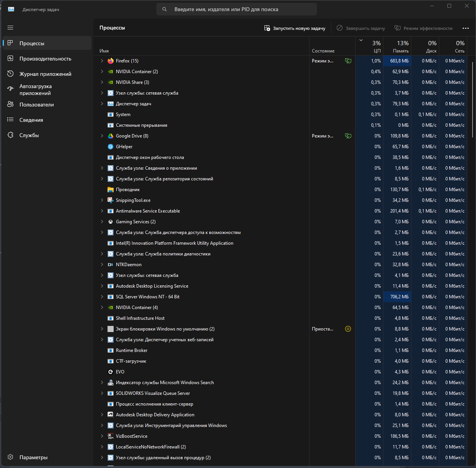This screenshot has width=476, height=468.
Task: Click the System process icon
Action: (x=111, y=115)
